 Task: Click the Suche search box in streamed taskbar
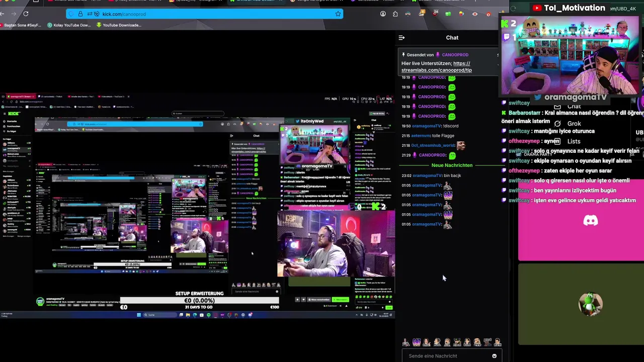click(159, 315)
